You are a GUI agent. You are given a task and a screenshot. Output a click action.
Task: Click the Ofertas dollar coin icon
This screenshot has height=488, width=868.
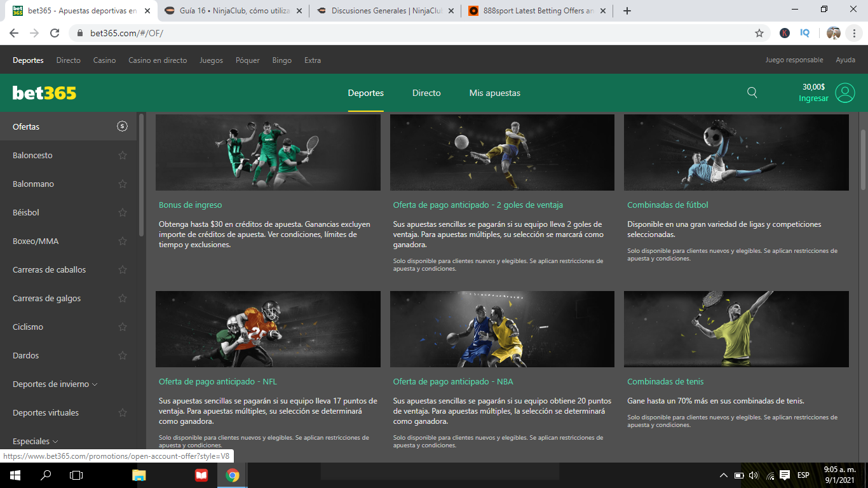[122, 126]
